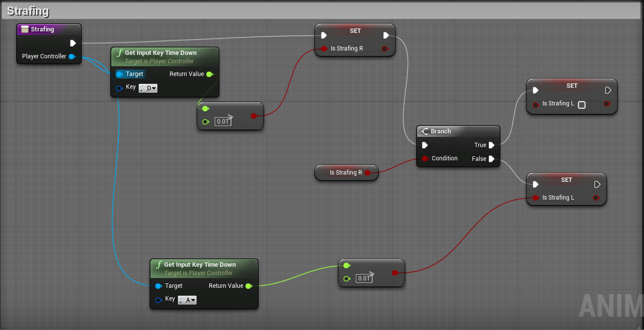
Task: Click the Branch node Condition input pin
Action: [x=424, y=158]
